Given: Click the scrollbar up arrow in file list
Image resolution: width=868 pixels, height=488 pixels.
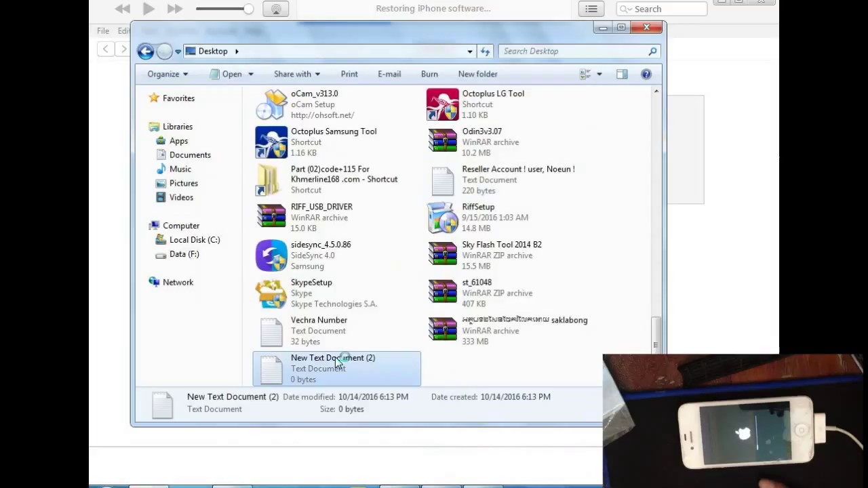Looking at the screenshot, I should pyautogui.click(x=656, y=91).
